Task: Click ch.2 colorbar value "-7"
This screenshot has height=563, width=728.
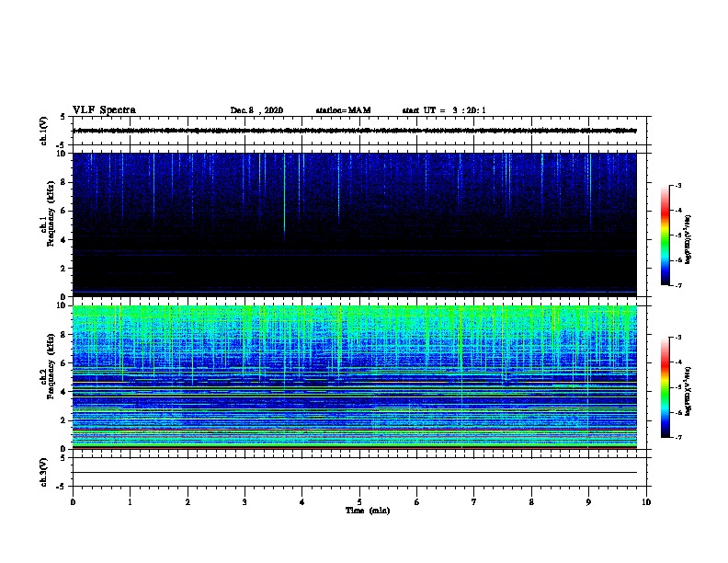Action: pyautogui.click(x=678, y=437)
